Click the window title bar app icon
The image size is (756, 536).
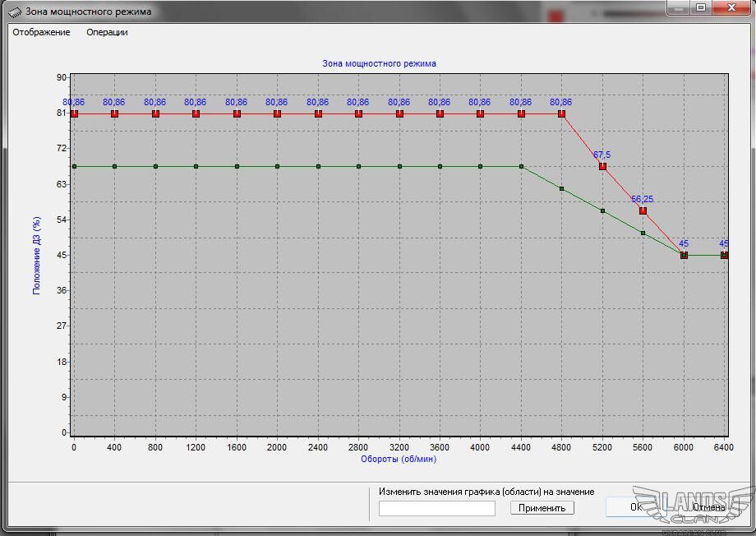click(x=15, y=12)
